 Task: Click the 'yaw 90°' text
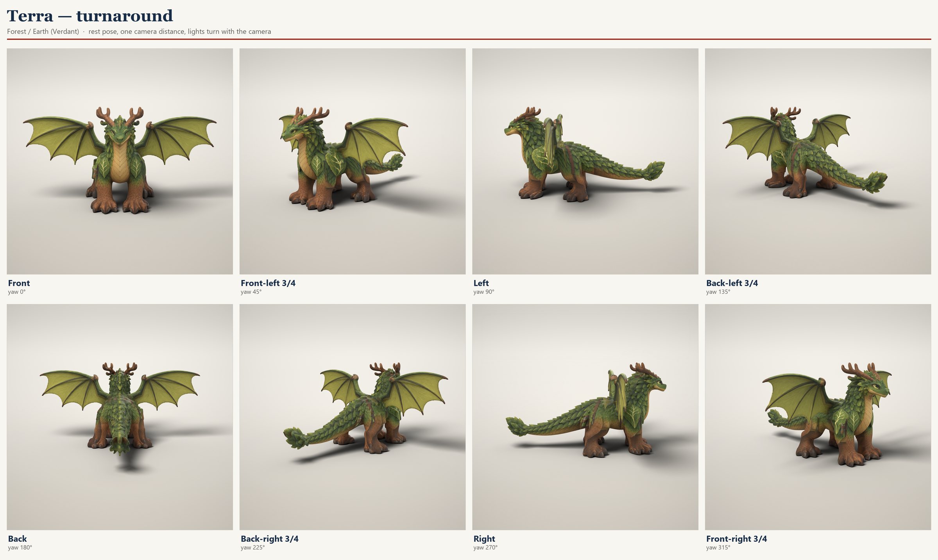(x=484, y=292)
